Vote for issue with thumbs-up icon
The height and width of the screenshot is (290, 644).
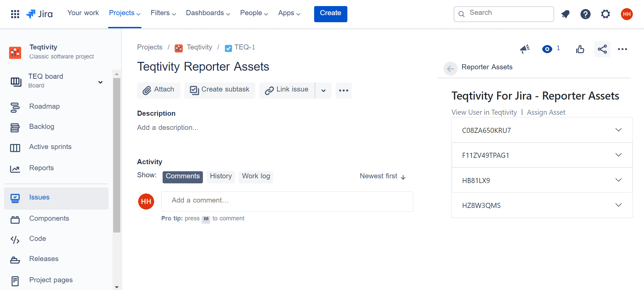[x=580, y=49]
